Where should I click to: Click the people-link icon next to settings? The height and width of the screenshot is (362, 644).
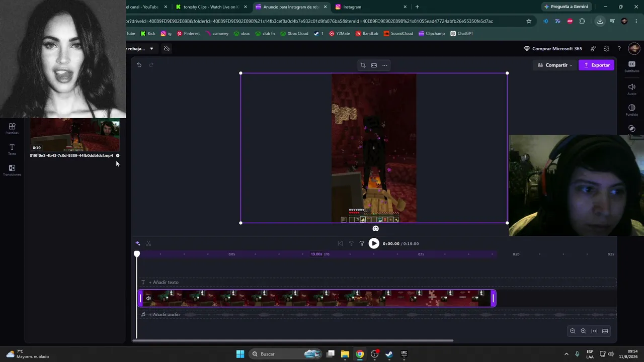pos(594,49)
